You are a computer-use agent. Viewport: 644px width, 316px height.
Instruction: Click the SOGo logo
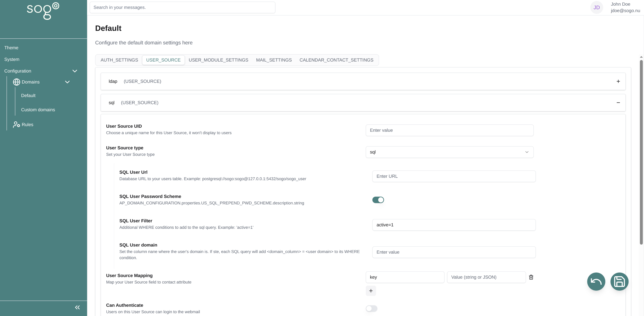coord(43,11)
